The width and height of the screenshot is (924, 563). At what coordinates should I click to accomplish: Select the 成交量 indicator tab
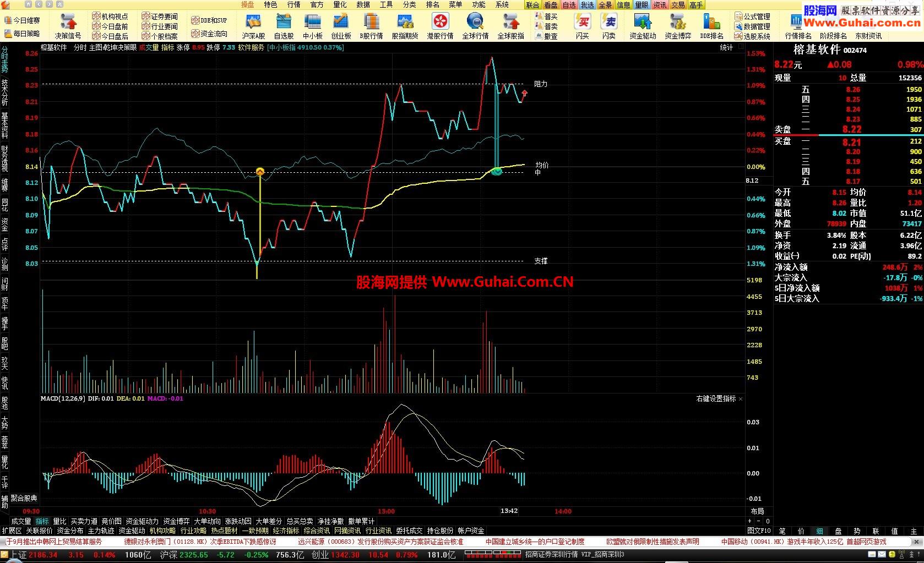pyautogui.click(x=21, y=521)
